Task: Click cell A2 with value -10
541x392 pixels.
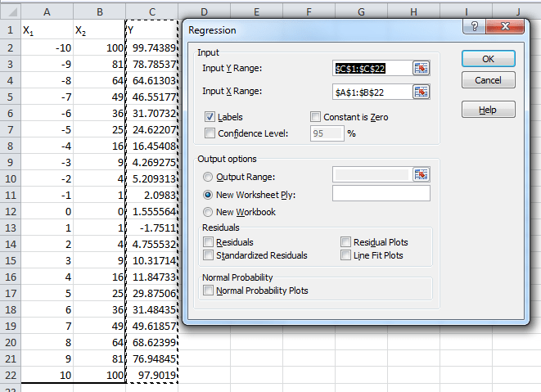Action: coord(47,47)
